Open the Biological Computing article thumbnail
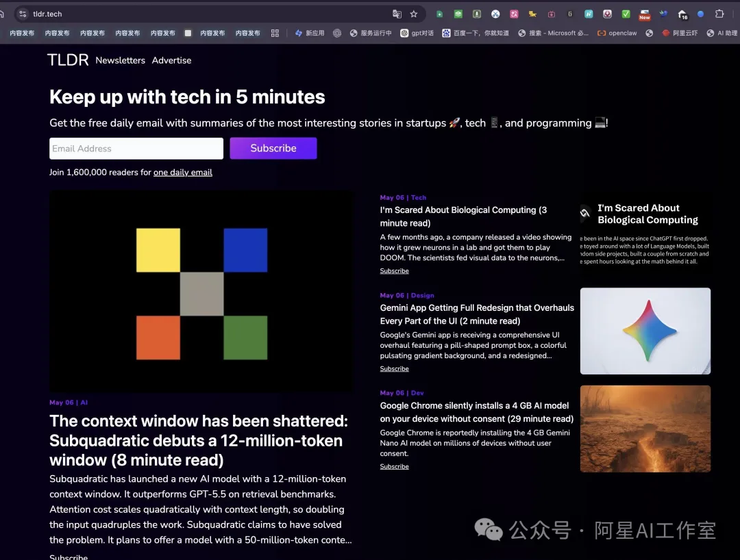 [x=645, y=234]
